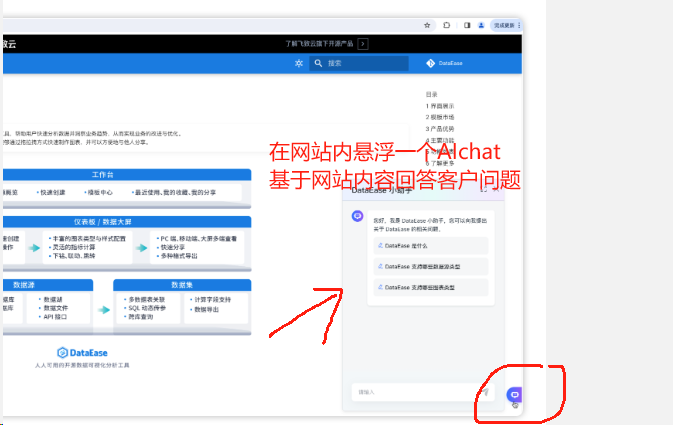The image size is (673, 425).
Task: Click the DataEase logo below the diagram
Action: [82, 353]
